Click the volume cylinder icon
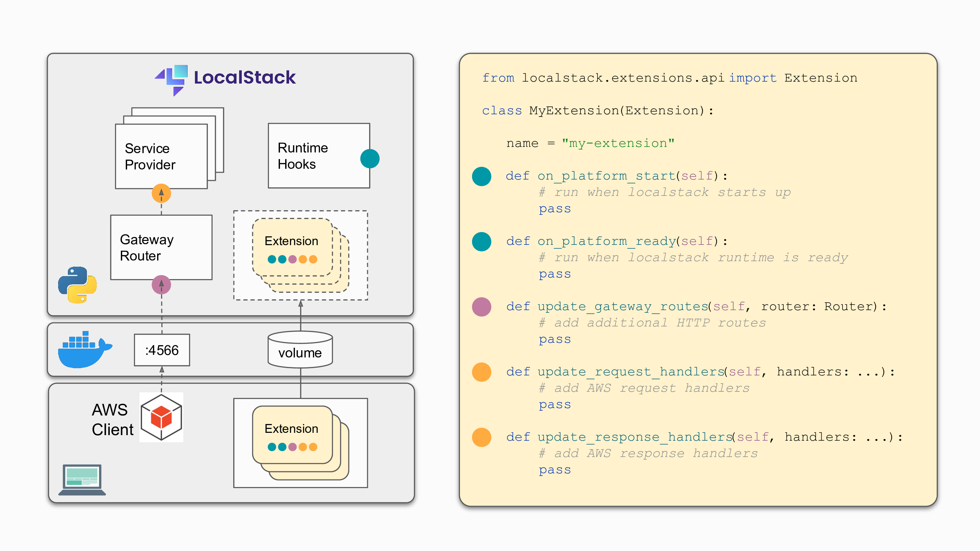 300,350
